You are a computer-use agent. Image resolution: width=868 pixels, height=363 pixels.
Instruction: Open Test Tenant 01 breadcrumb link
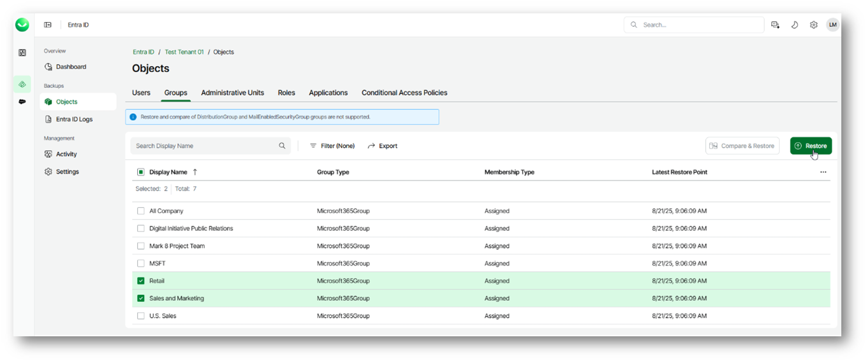click(184, 52)
